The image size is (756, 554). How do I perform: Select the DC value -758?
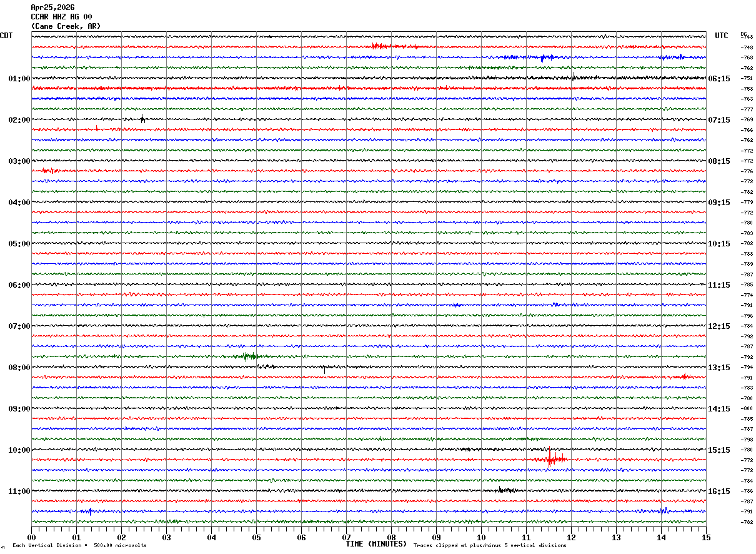click(747, 89)
